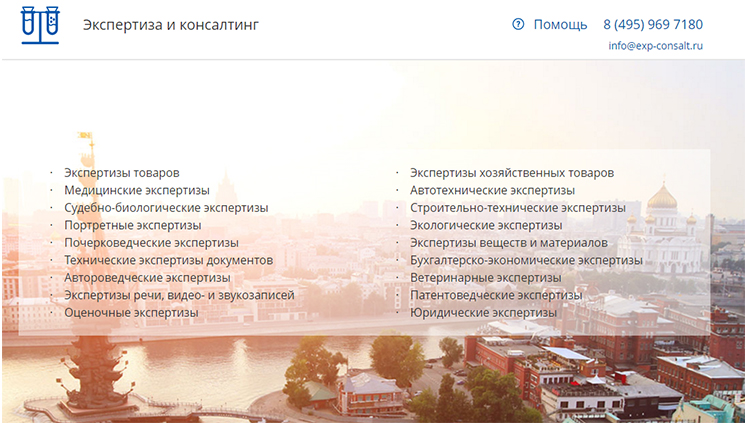
Task: Choose Автороведческие экспертизы
Action: pyautogui.click(x=147, y=278)
